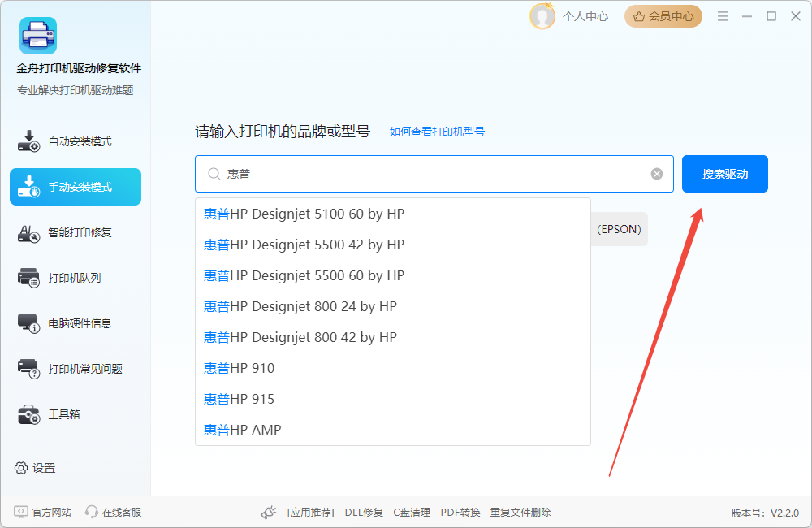Click the Search Driver (搜索驱动) button
This screenshot has height=528, width=812.
click(x=724, y=174)
